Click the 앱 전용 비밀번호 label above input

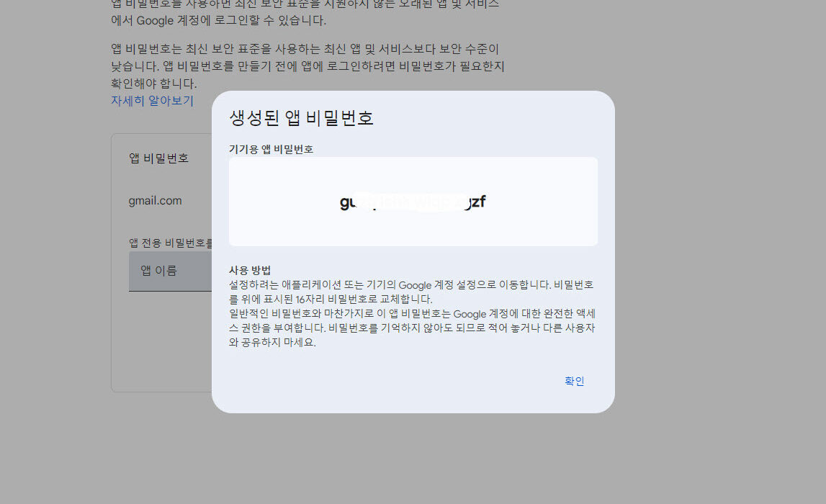click(x=171, y=243)
